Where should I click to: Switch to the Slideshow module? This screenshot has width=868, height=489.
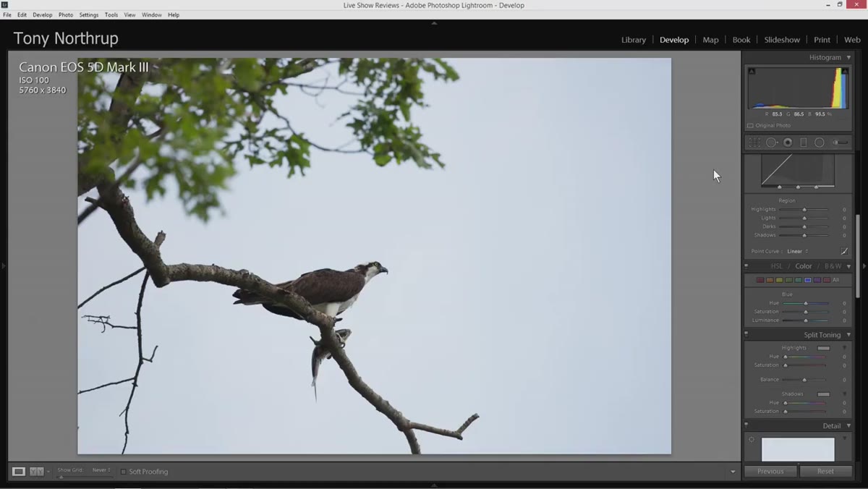[782, 40]
